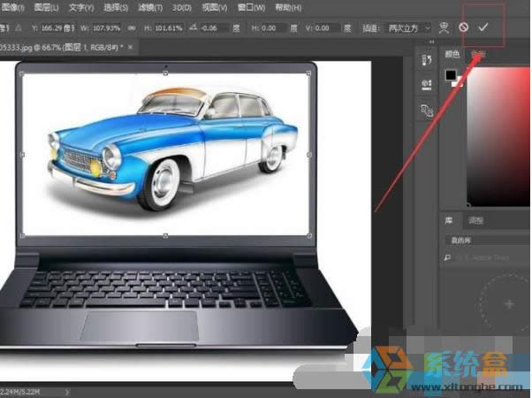Screen dimensions: 532x398
Task: Open the History panel icon
Action: click(x=426, y=61)
